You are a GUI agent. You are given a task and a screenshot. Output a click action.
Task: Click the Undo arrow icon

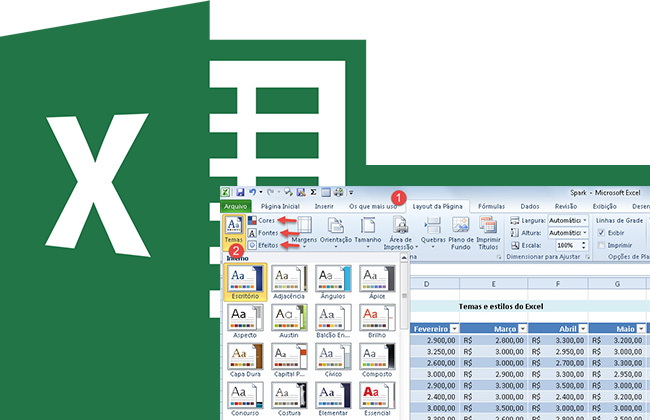click(252, 192)
